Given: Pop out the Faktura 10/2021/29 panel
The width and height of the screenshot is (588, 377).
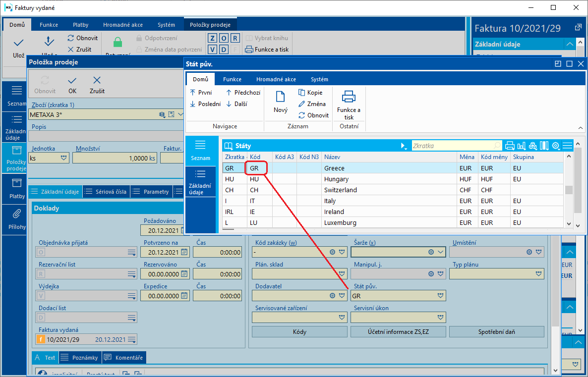Looking at the screenshot, I should [x=578, y=28].
